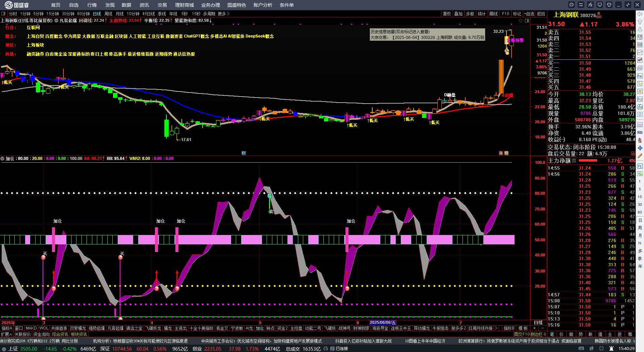This screenshot has width=644, height=352.
Task: Open the skin theme shirt icon
Action: tap(609, 5)
